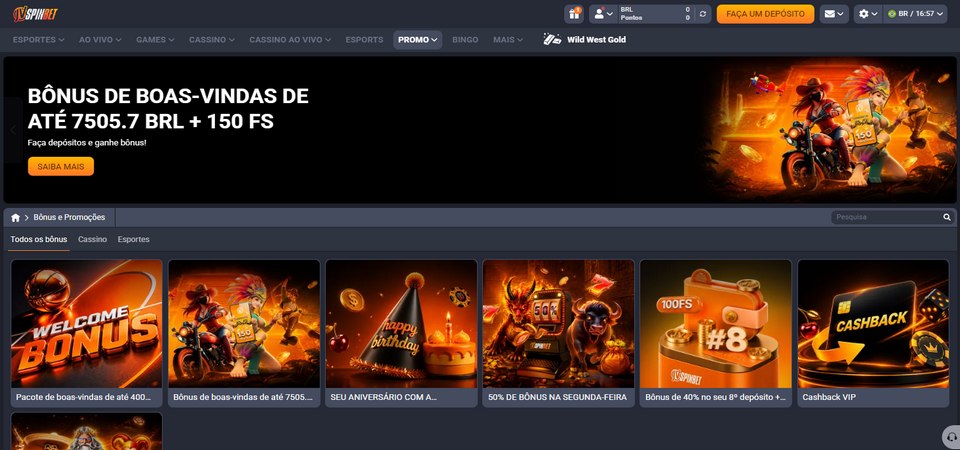Screen dimensions: 960x450
Task: Expand the Cassino menu
Action: [211, 40]
